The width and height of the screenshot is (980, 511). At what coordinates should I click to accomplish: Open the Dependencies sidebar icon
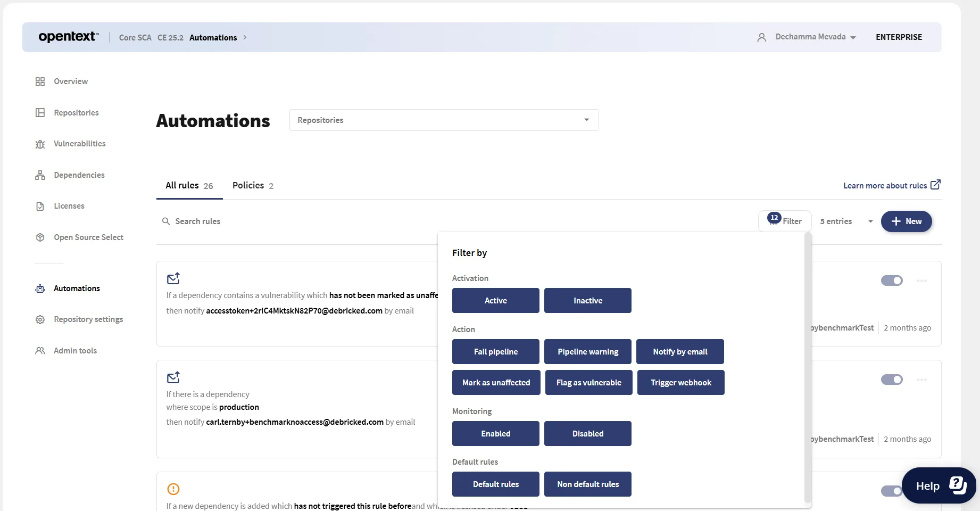pos(40,175)
